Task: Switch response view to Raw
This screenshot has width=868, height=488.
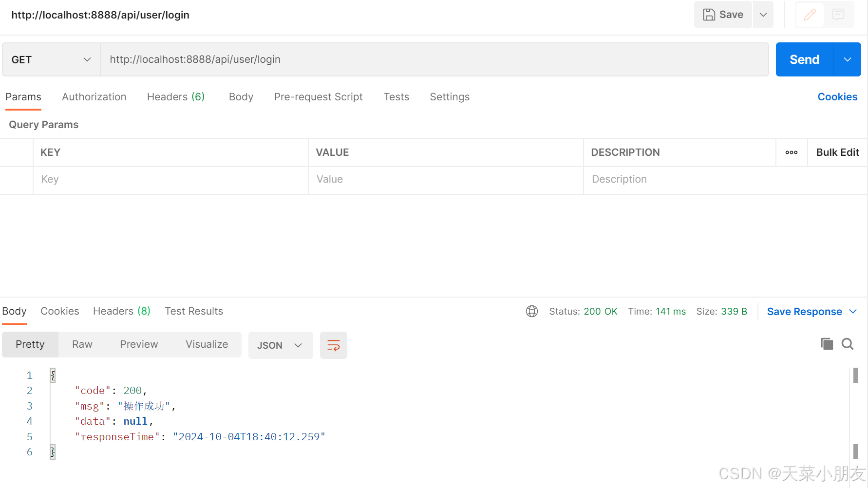Action: 81,344
